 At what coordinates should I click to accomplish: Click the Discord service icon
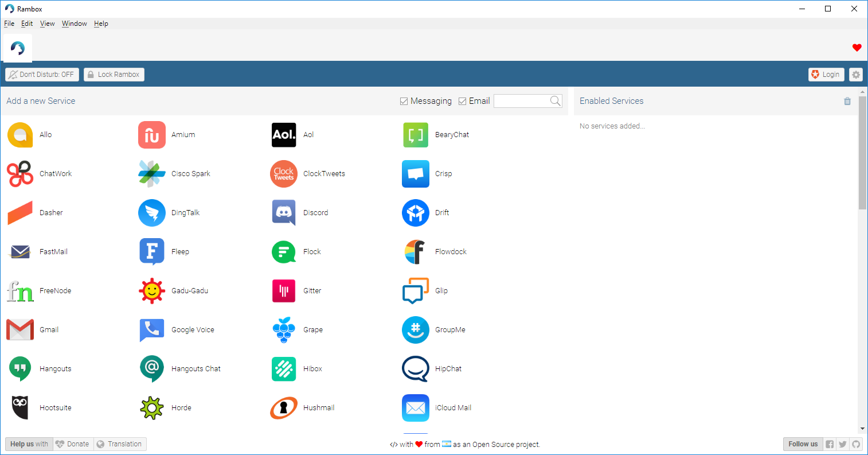click(x=284, y=213)
